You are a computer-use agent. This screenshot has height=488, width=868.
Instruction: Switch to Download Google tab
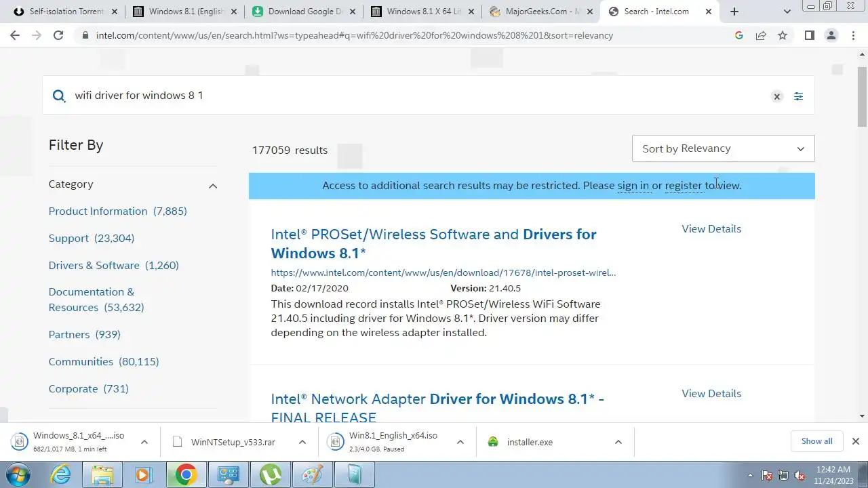pos(305,12)
